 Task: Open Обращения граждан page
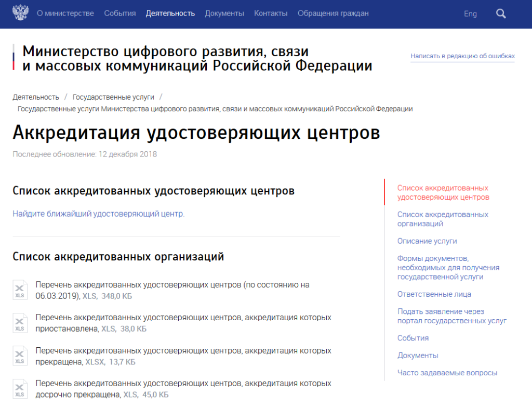(333, 14)
